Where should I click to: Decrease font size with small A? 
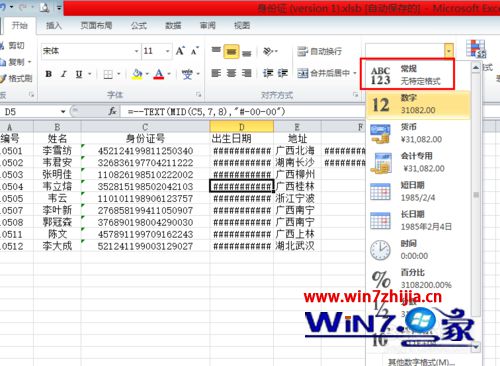click(x=195, y=51)
